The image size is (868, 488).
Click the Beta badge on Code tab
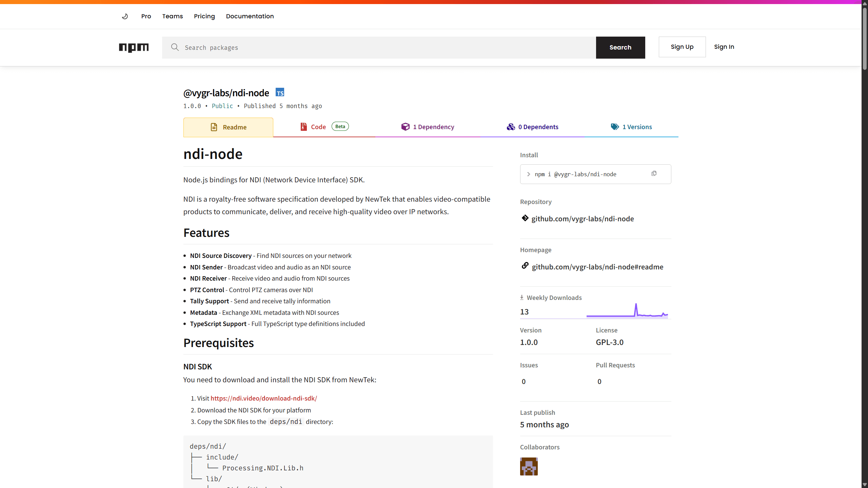340,126
